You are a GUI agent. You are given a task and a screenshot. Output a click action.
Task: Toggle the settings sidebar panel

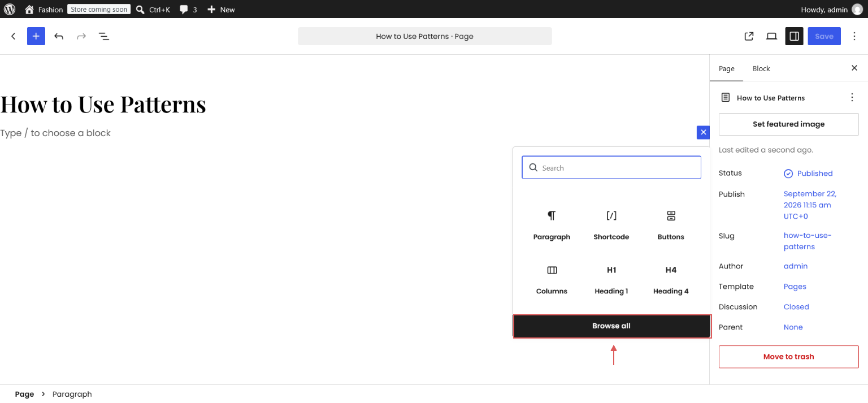click(795, 36)
